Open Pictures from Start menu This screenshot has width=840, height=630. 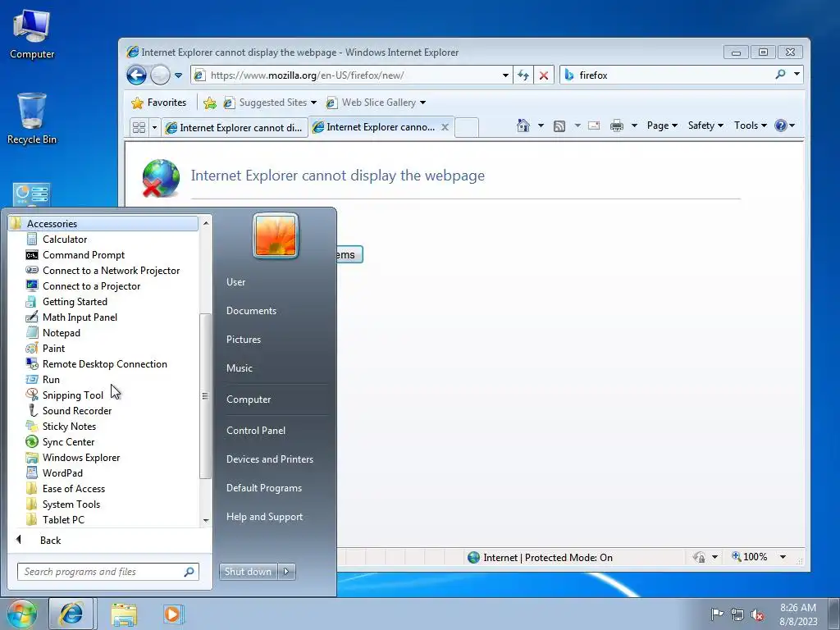pos(243,340)
